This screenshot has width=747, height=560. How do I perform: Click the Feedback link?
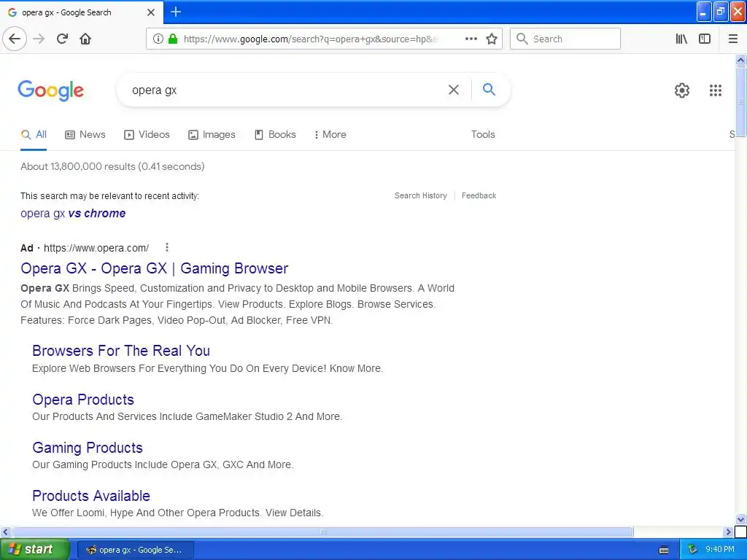pos(479,195)
